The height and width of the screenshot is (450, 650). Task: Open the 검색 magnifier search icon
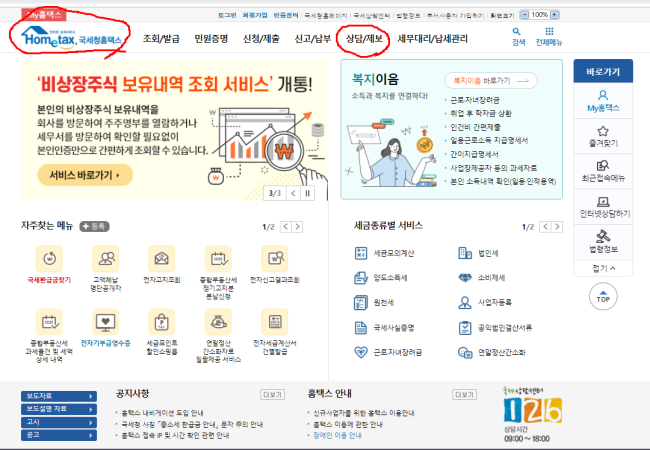[x=516, y=31]
